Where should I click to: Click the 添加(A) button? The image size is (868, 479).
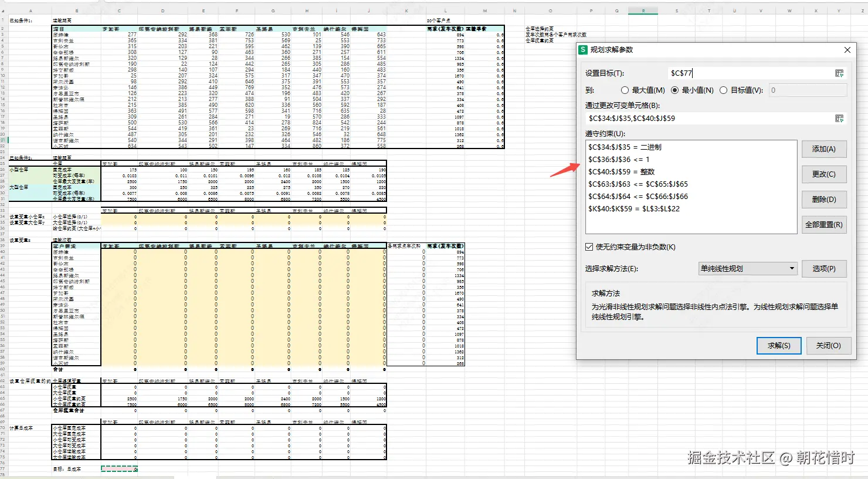[x=823, y=149]
